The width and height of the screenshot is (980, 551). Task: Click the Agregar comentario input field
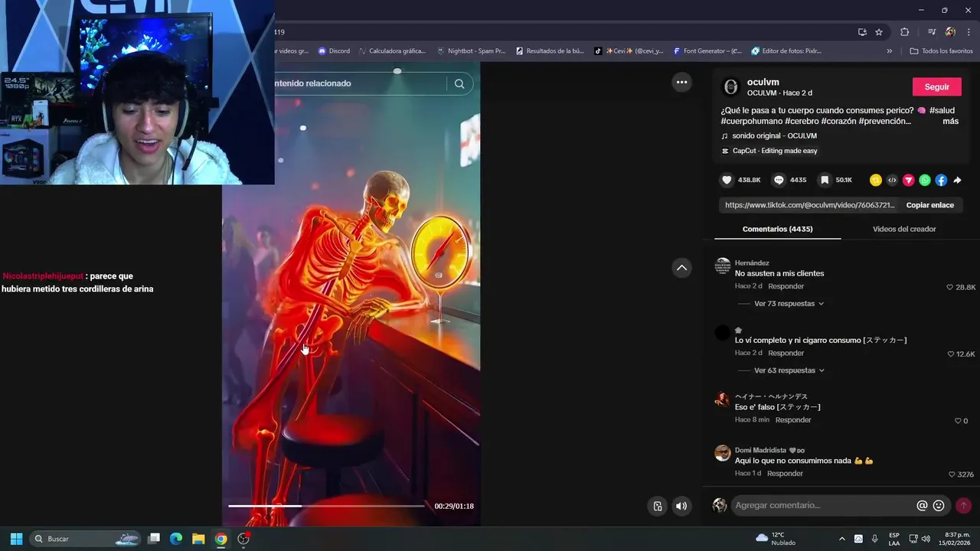click(x=823, y=505)
